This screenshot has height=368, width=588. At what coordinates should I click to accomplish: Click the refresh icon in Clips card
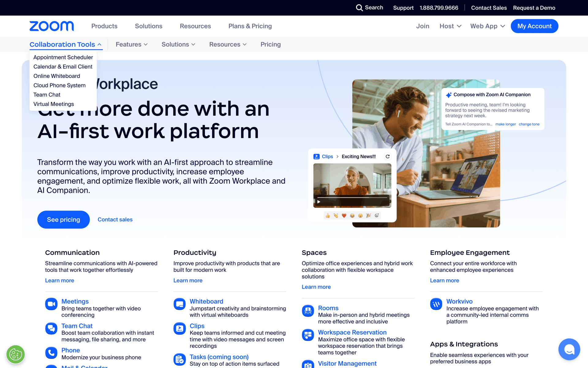387,156
